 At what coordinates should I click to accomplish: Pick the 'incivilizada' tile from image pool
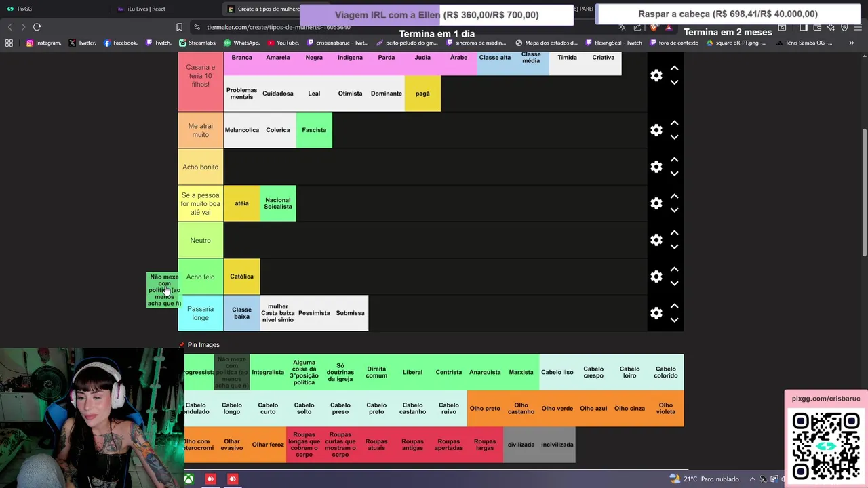[x=557, y=445]
